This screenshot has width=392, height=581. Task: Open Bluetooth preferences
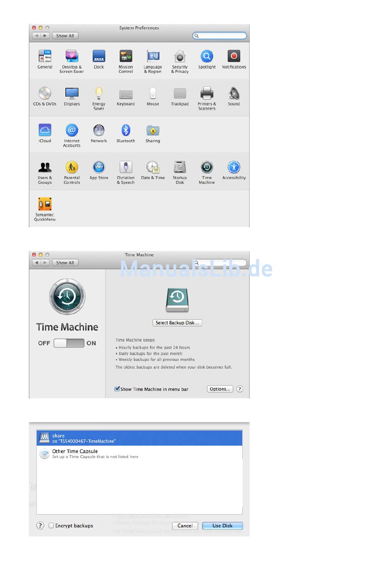pyautogui.click(x=126, y=133)
